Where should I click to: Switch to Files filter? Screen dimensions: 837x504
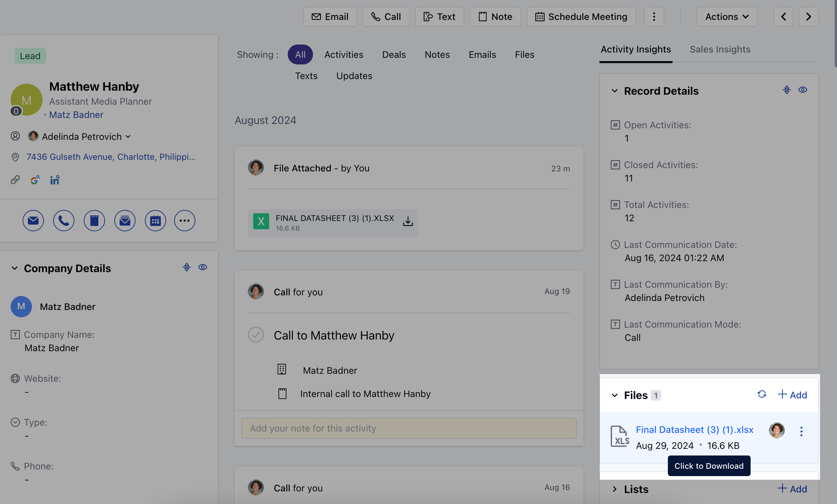click(524, 54)
